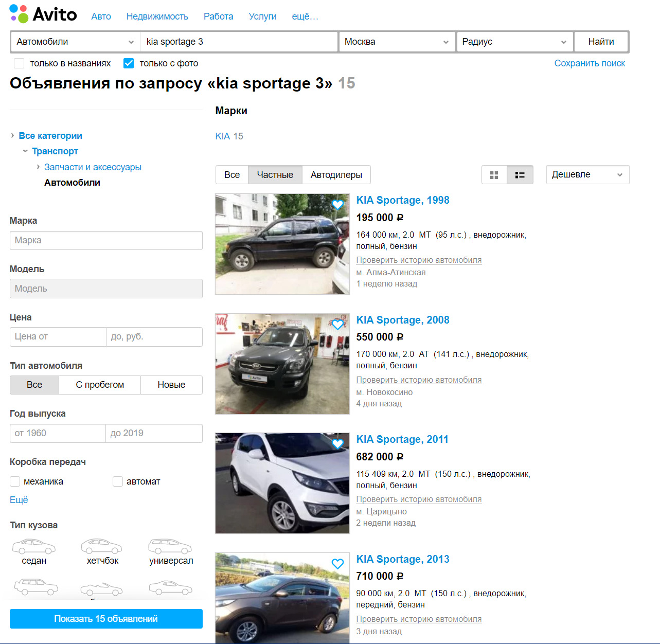
Task: Open the KIA brand link
Action: [223, 136]
